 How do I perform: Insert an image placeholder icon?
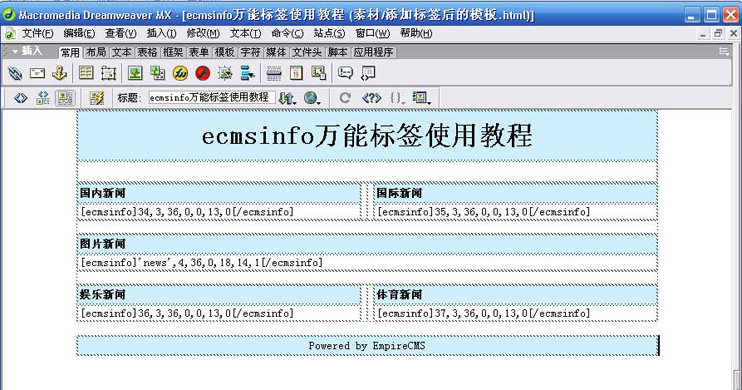click(158, 73)
